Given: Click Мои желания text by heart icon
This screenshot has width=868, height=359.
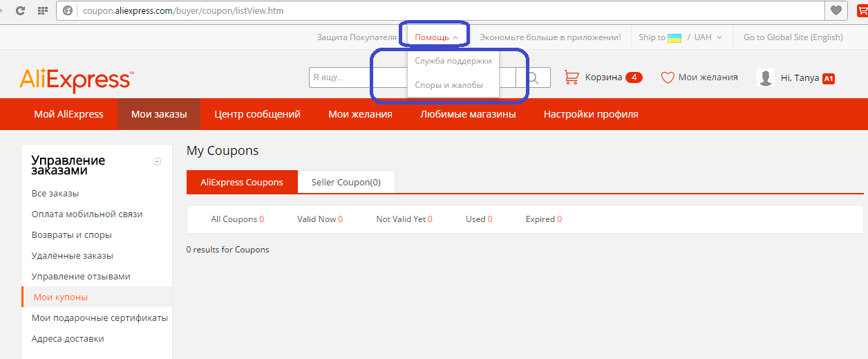Looking at the screenshot, I should (708, 77).
